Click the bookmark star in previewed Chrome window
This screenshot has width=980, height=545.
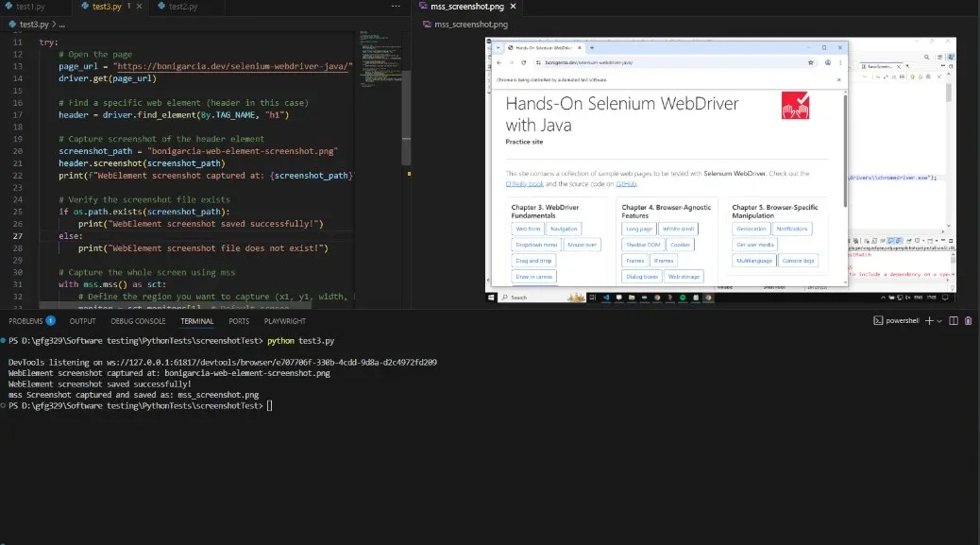pos(811,62)
